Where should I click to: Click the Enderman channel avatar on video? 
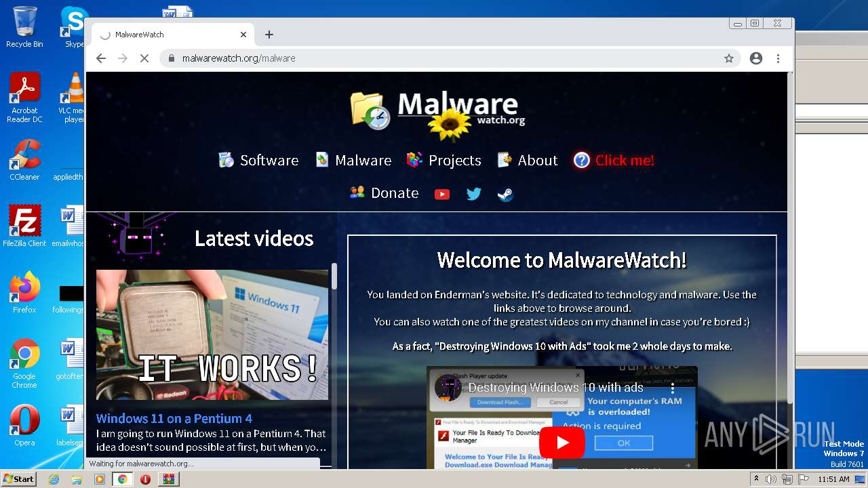[448, 388]
